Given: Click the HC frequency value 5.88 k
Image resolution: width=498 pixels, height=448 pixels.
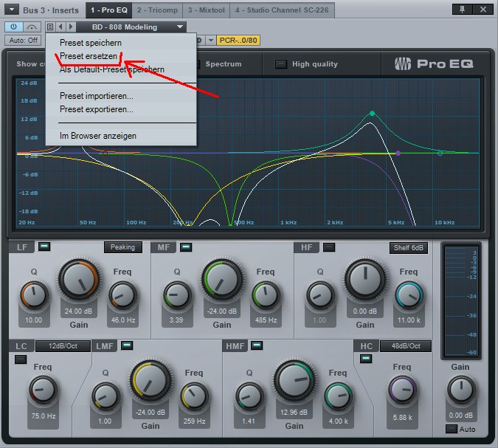Looking at the screenshot, I should (402, 417).
